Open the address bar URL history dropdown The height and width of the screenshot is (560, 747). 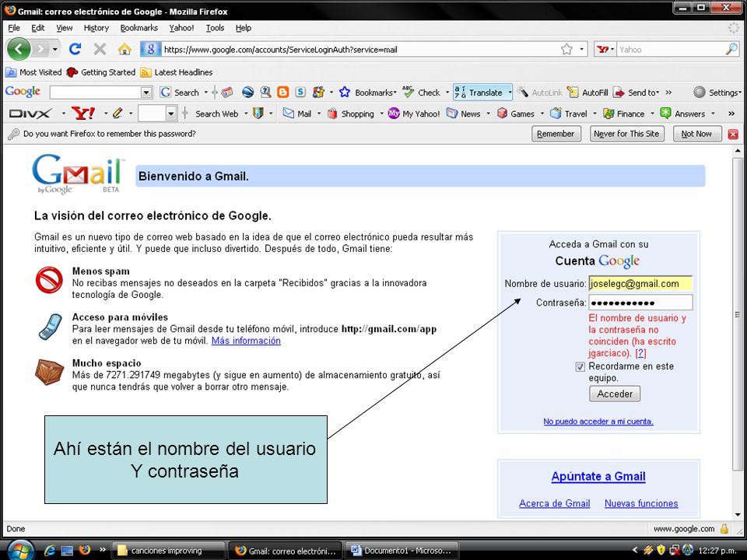pos(582,49)
